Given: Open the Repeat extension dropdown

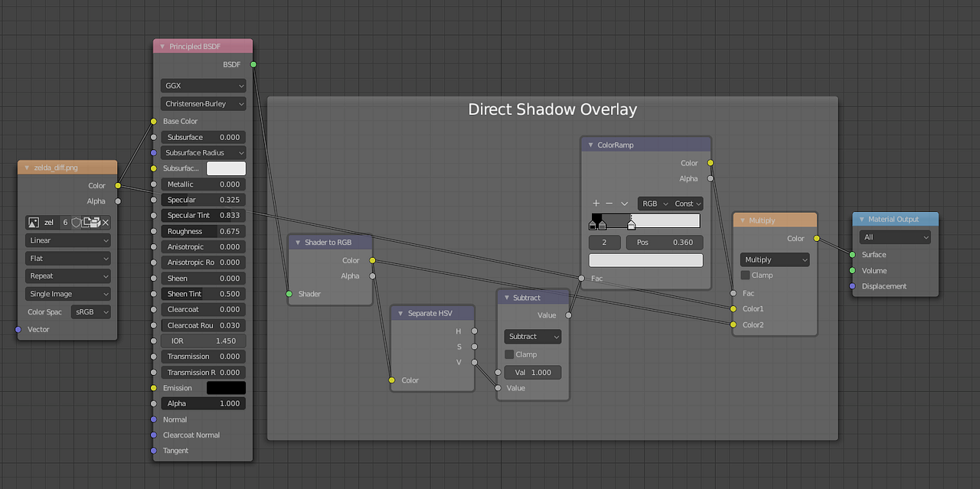Looking at the screenshot, I should [x=67, y=275].
